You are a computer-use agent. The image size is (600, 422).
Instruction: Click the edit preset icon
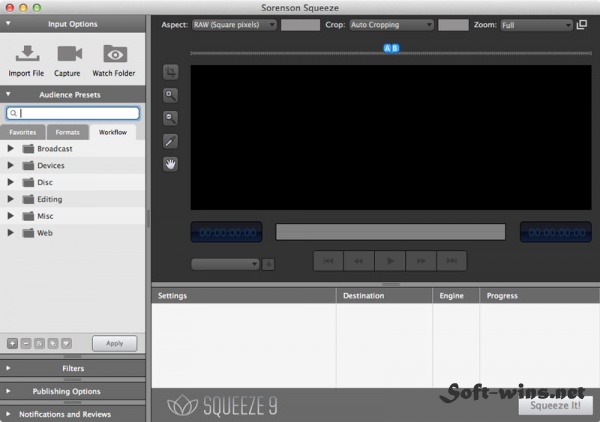(53, 344)
